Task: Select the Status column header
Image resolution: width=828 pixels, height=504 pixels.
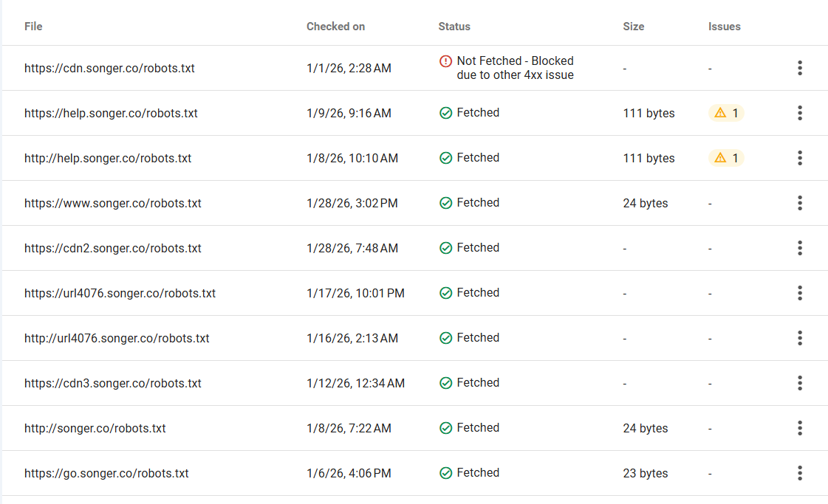Action: pos(454,27)
